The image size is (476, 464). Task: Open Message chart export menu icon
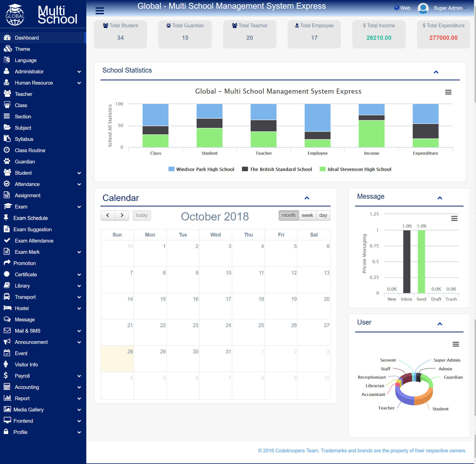click(x=454, y=218)
